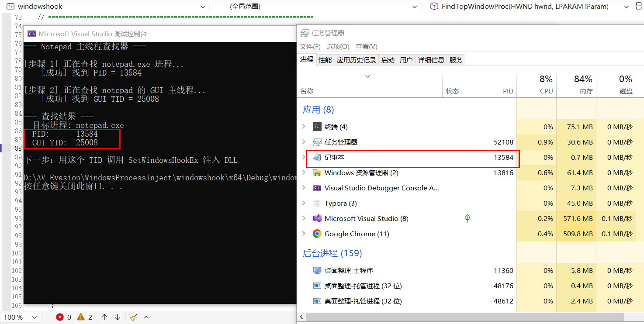Click the 任务管理器 process row icon

(x=317, y=142)
